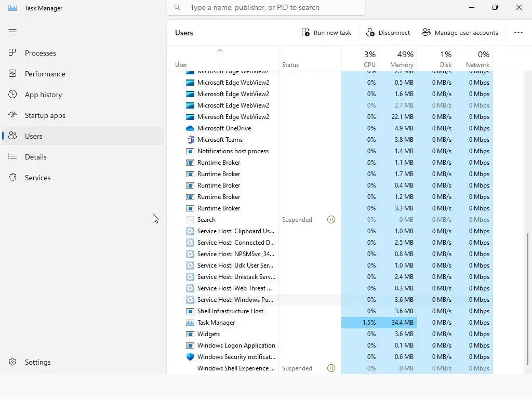
Task: Click the Details list icon
Action: 12,156
